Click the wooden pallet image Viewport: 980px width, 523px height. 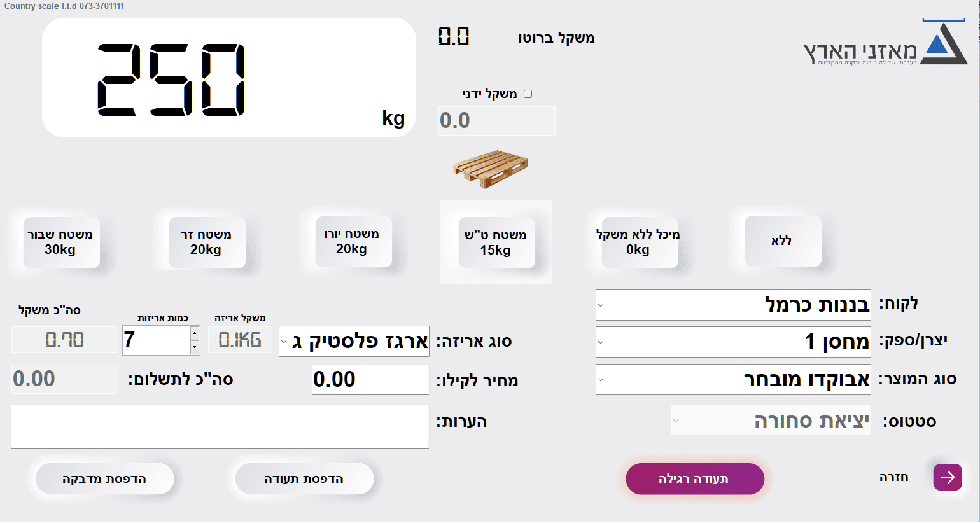[491, 169]
